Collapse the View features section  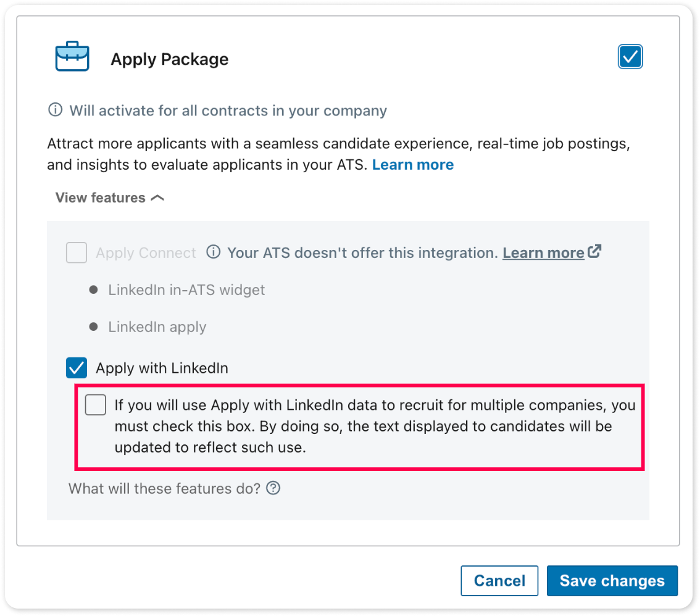[110, 198]
